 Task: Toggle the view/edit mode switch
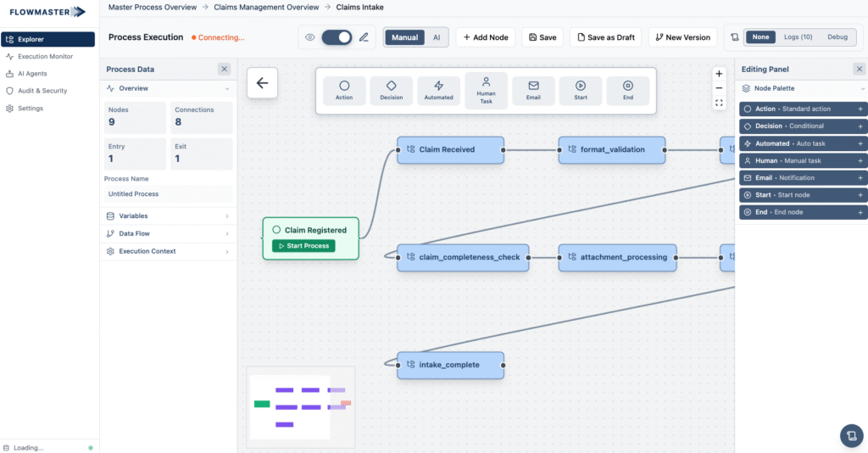pos(337,37)
